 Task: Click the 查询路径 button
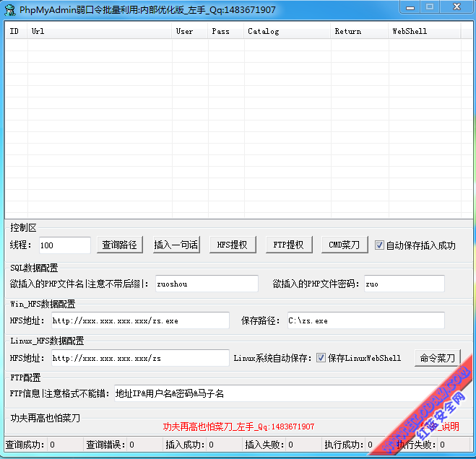coord(120,245)
